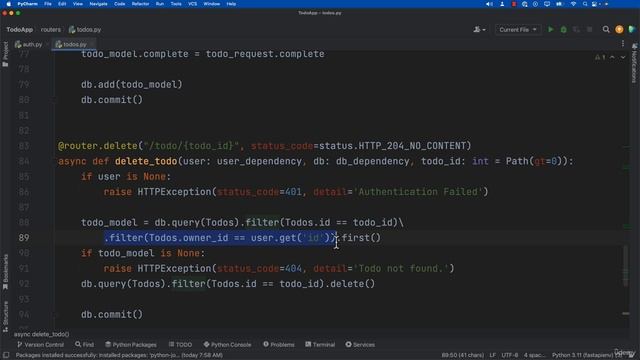Click the async delete_todo() breadcrumb

(x=42, y=334)
